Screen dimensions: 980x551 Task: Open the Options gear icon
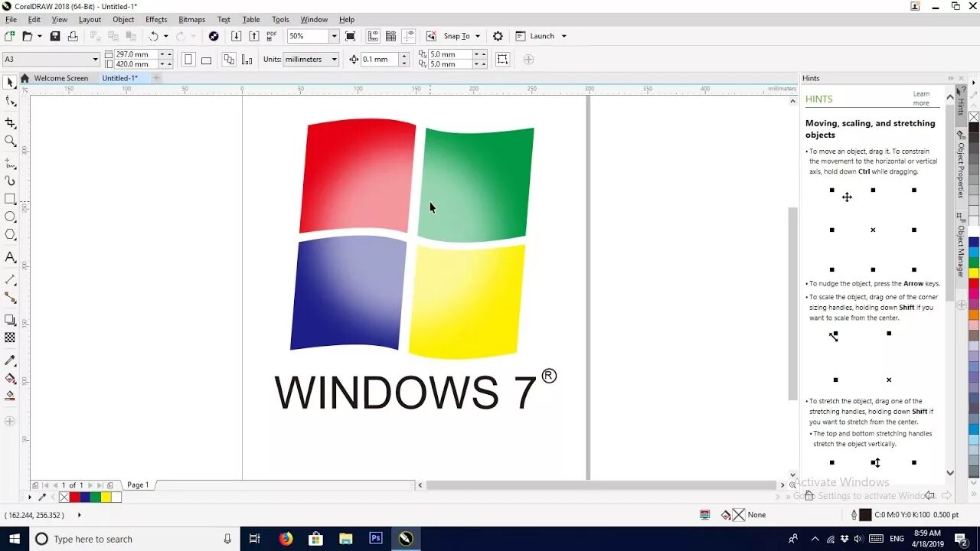pos(498,36)
